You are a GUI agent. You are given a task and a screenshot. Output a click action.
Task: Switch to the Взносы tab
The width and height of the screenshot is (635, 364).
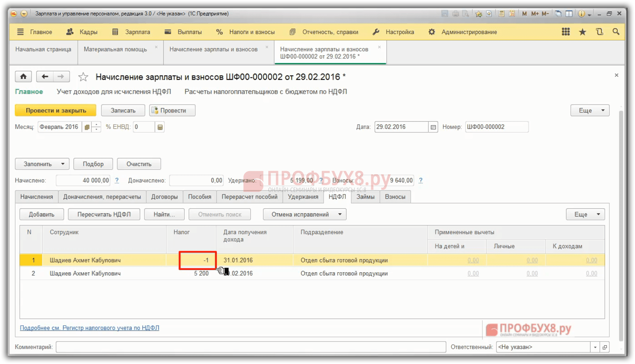[395, 197]
